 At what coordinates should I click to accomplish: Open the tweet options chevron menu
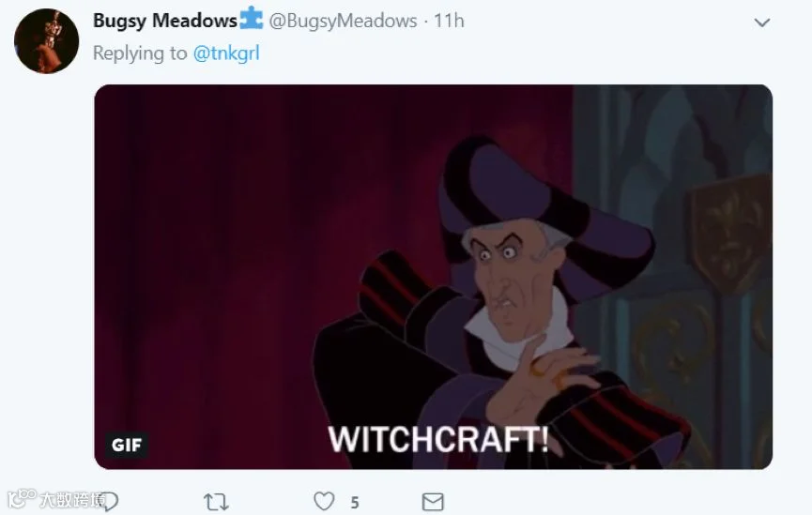[x=761, y=23]
